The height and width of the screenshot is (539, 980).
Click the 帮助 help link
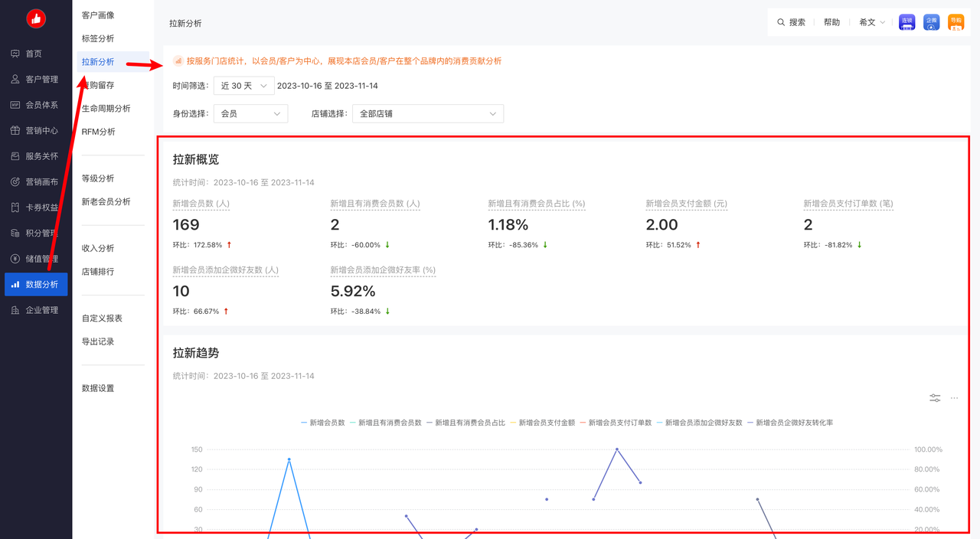[831, 22]
